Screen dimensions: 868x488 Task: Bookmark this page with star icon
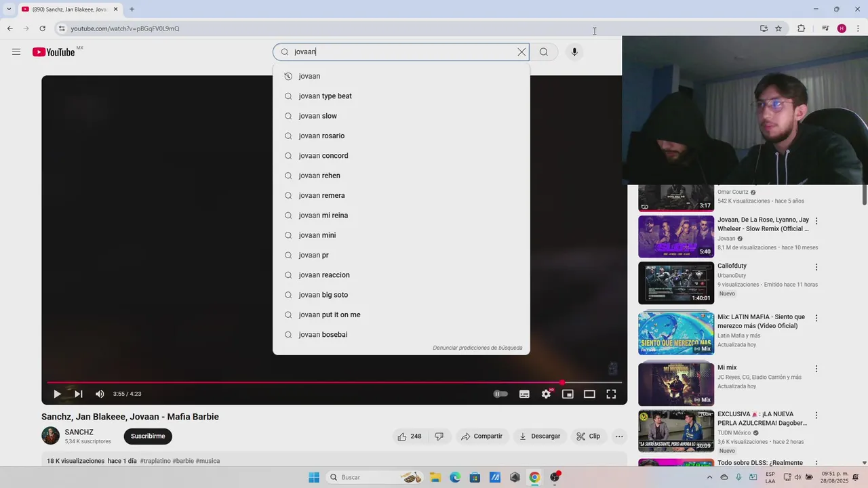(x=778, y=28)
